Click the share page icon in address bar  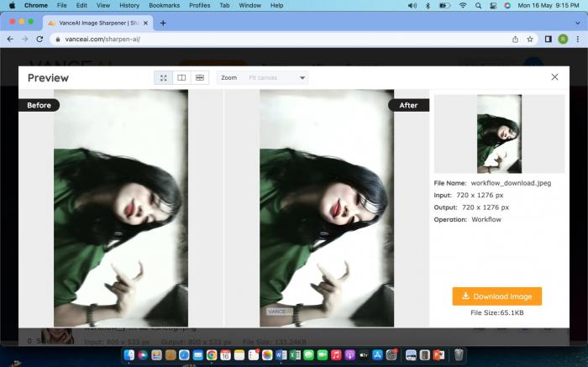(x=515, y=39)
